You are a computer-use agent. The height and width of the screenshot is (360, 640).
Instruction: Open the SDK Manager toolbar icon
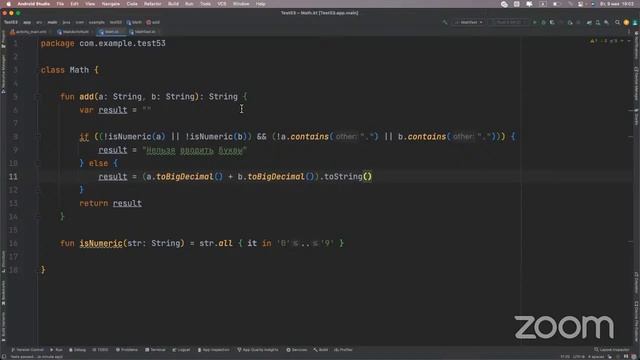[607, 22]
